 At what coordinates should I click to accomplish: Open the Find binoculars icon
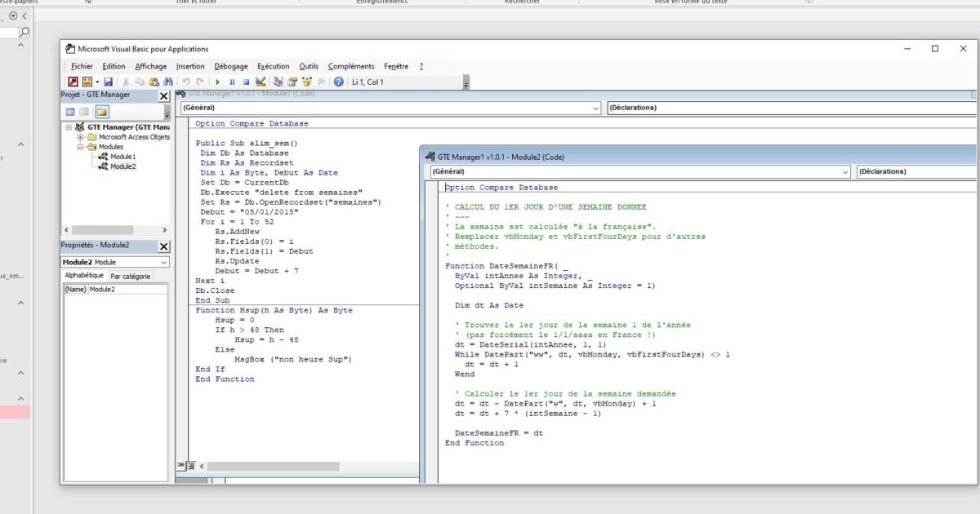click(x=167, y=82)
